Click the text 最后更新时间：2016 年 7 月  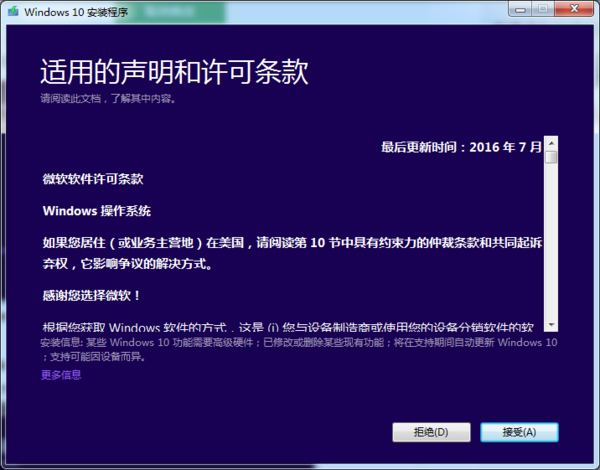tap(461, 147)
